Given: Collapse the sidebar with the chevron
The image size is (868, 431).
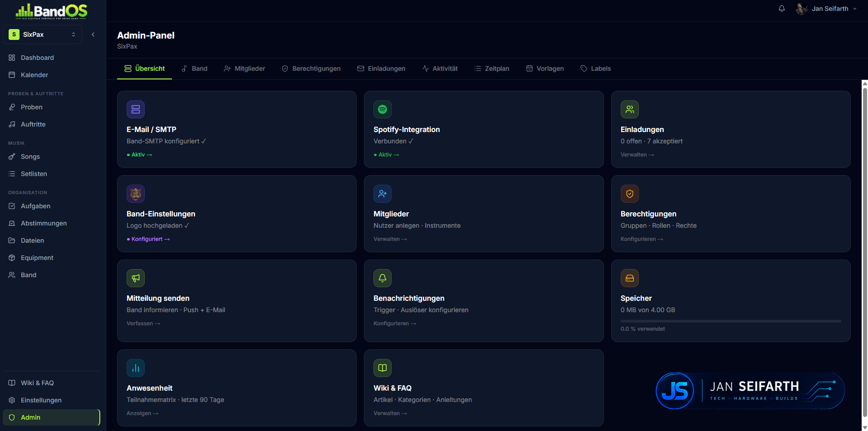Looking at the screenshot, I should (93, 34).
